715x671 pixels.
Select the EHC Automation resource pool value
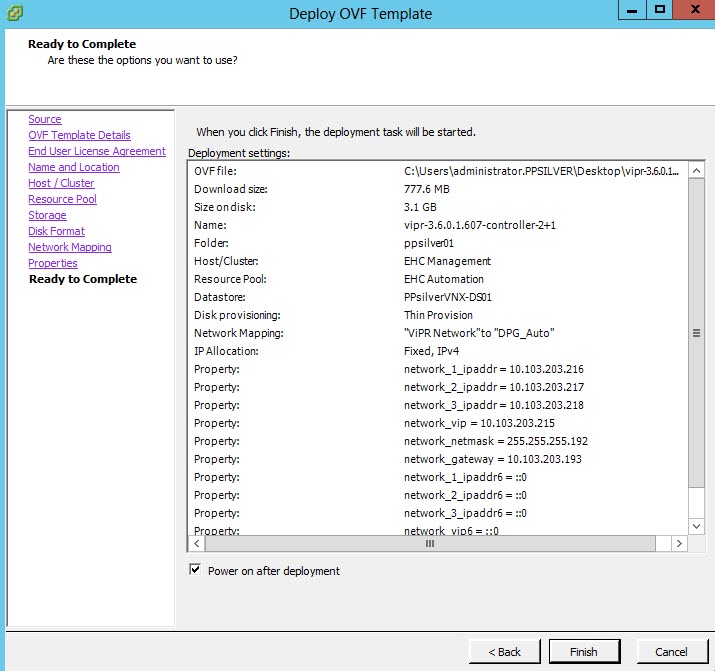tap(444, 279)
